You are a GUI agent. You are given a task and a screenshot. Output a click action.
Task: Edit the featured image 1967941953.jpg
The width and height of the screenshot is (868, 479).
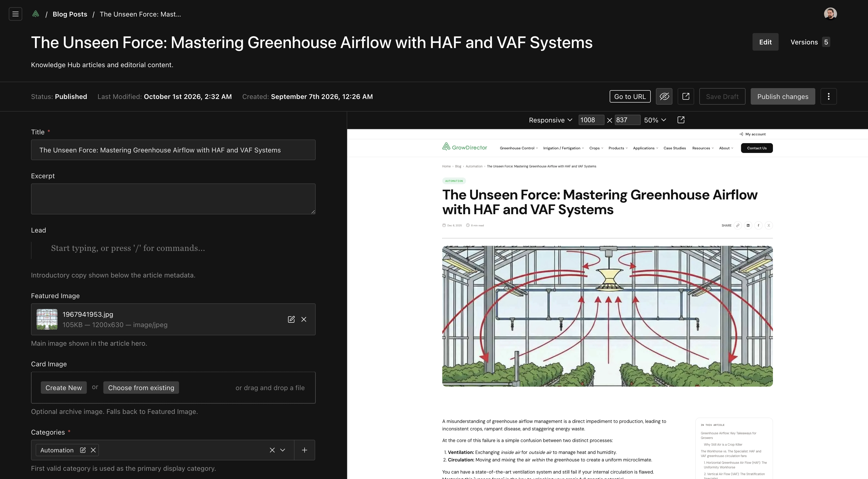(291, 319)
